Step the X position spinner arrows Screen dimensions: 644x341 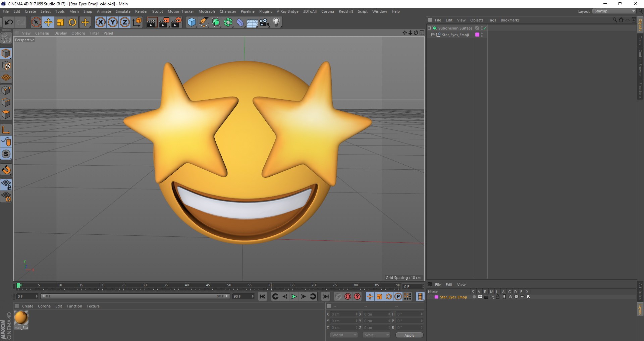(x=357, y=314)
